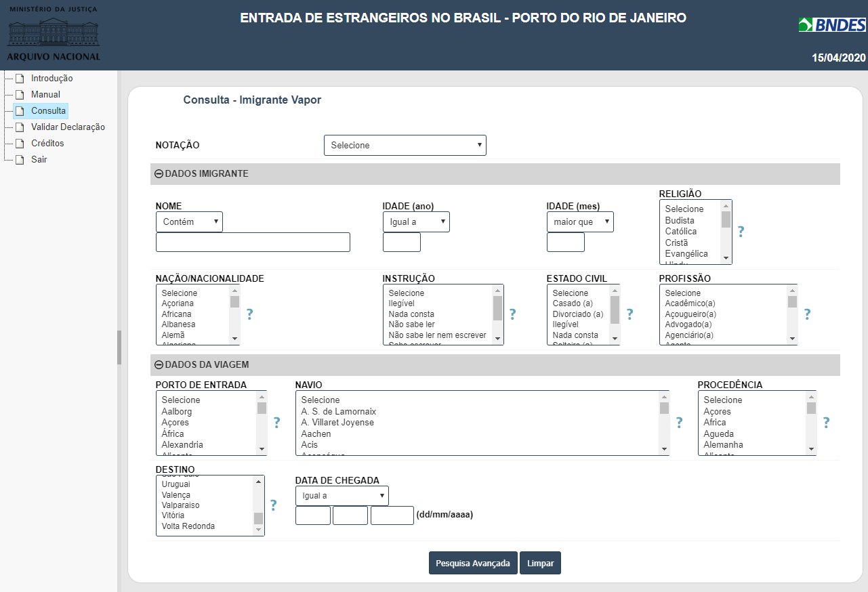Open the Idade (ano) 'Igual a' dropdown
Viewport: 868px width, 592px height.
point(416,222)
